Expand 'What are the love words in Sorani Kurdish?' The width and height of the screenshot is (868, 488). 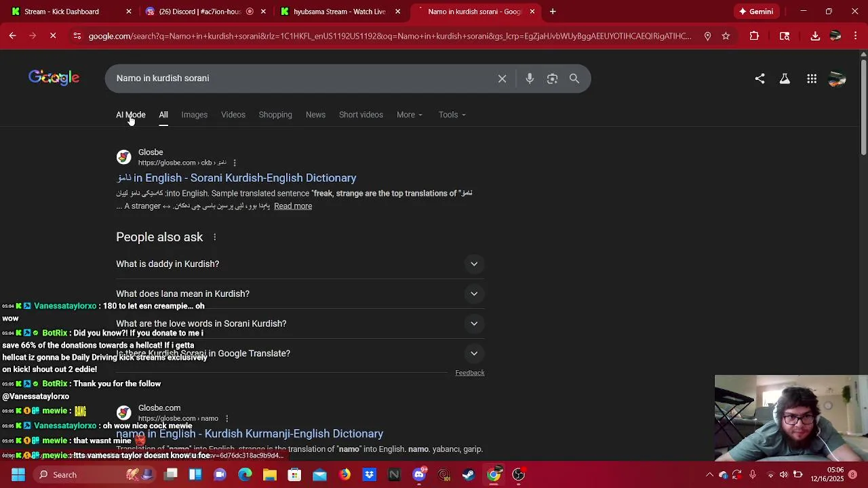300,323
